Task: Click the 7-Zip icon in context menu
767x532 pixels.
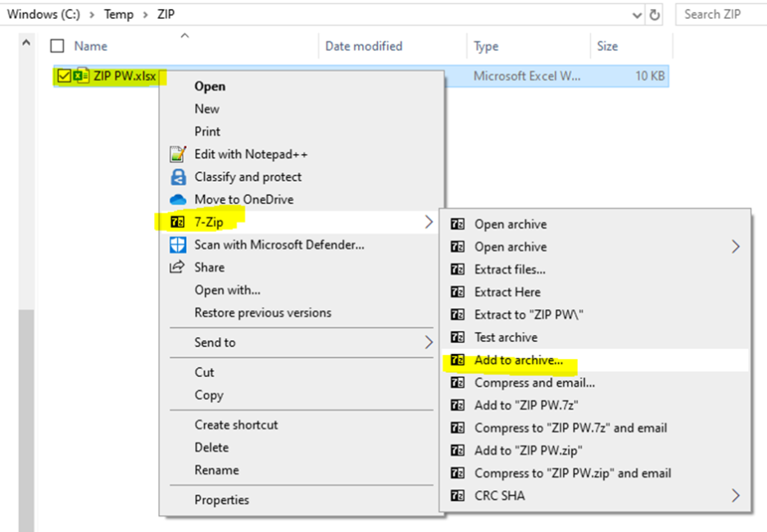Action: [177, 222]
